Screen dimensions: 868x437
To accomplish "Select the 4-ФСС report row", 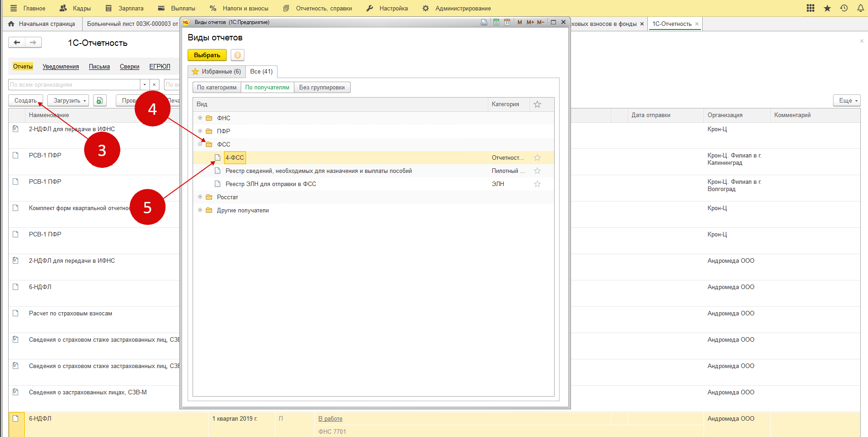I will pos(235,158).
